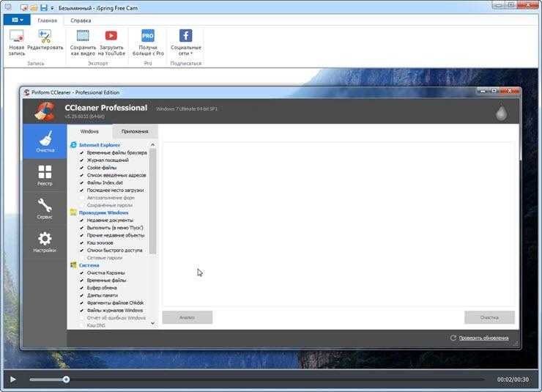Image resolution: width=542 pixels, height=392 pixels.
Task: Uncheck Прочие недавние объекты
Action: click(x=82, y=235)
